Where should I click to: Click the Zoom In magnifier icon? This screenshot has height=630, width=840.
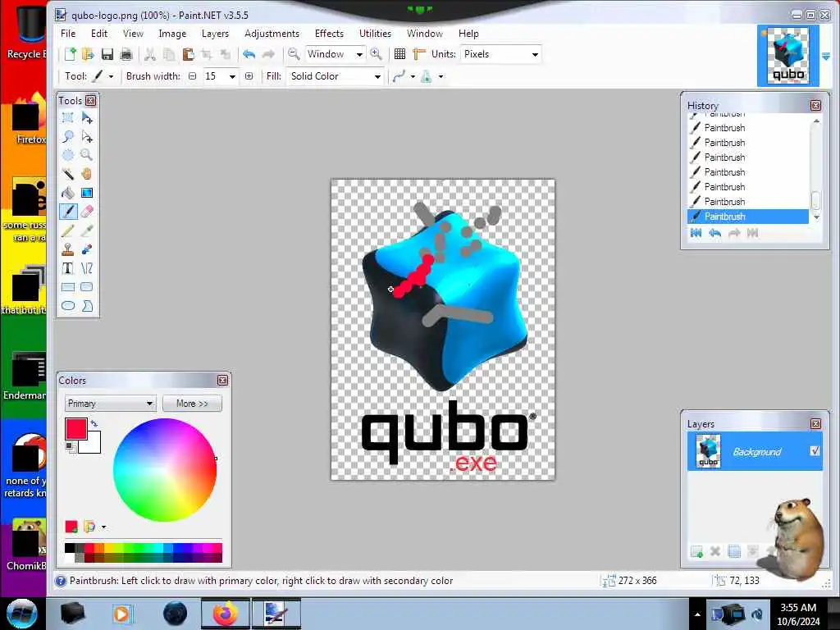point(376,54)
